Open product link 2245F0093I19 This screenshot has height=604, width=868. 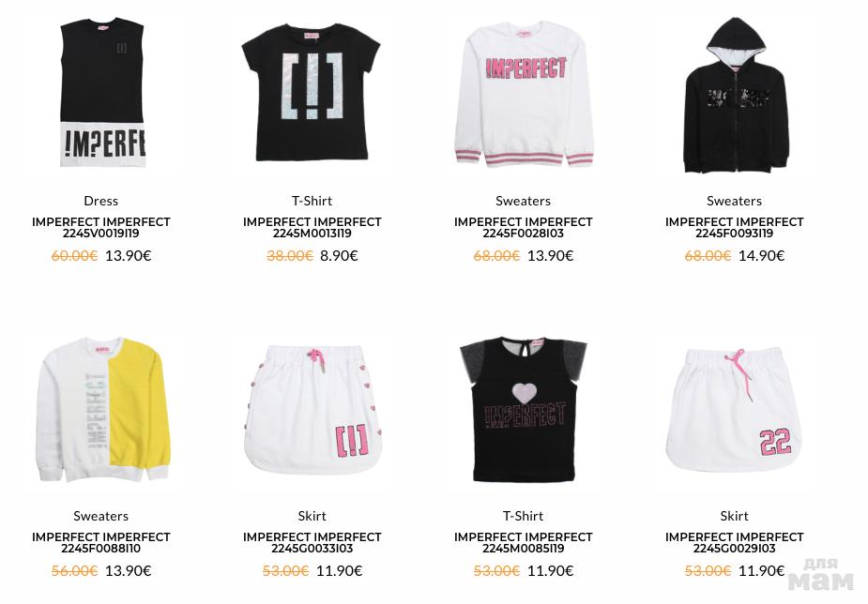[x=734, y=227]
